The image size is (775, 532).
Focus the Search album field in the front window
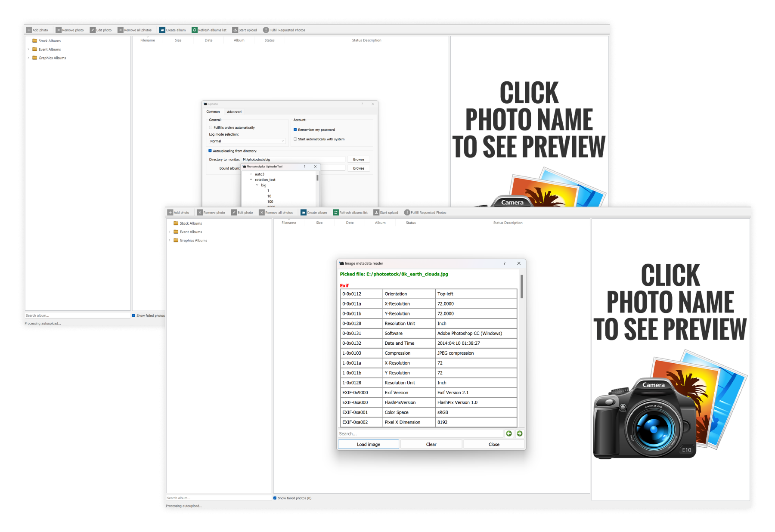tap(219, 498)
